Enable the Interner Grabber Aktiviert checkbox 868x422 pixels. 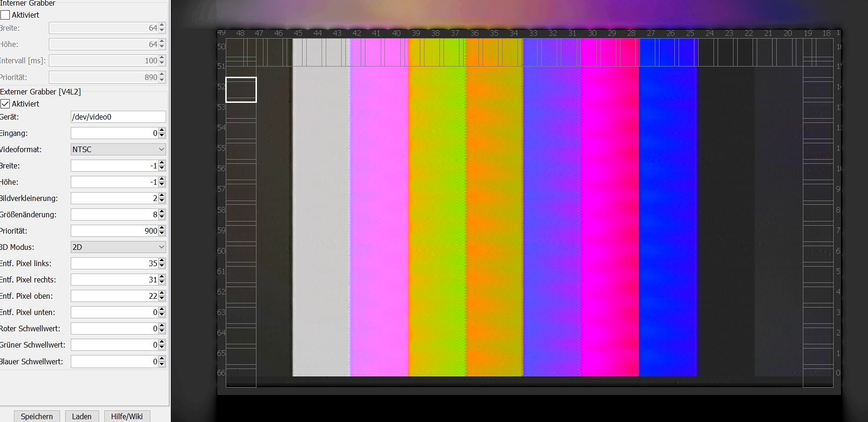pos(6,15)
